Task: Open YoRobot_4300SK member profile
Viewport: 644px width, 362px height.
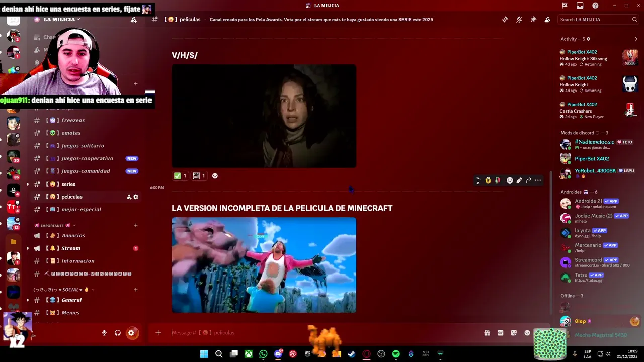Action: point(599,172)
